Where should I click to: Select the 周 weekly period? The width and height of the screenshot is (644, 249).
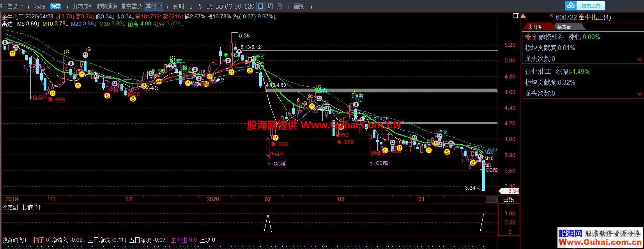(270, 6)
